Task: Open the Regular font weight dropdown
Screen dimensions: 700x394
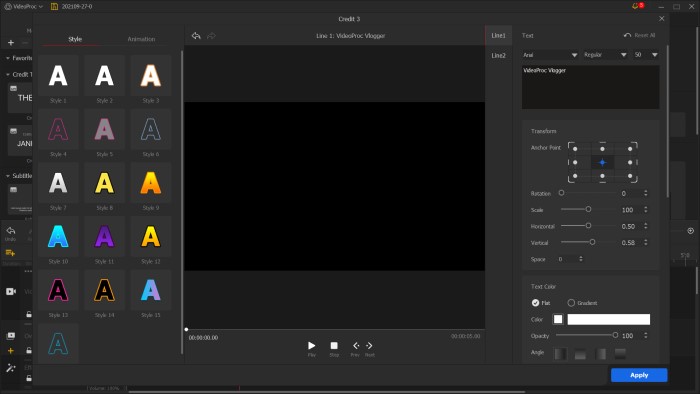Action: click(x=605, y=55)
